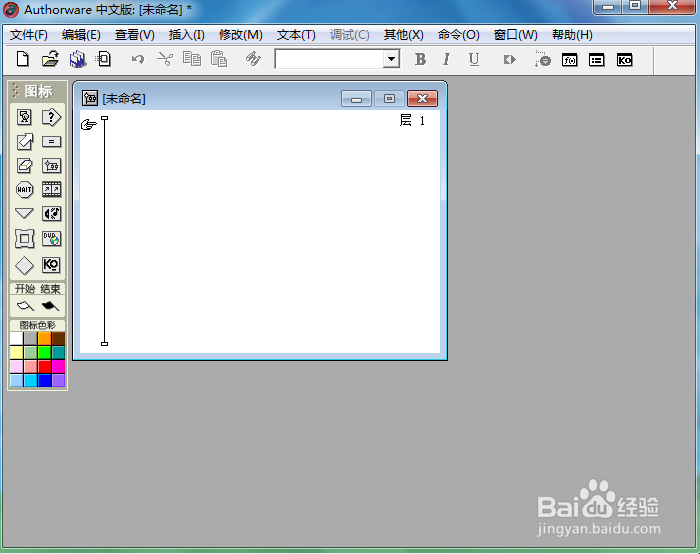Viewport: 700px width, 554px height.
Task: Pick the dark blue icon color swatch
Action: pos(44,380)
